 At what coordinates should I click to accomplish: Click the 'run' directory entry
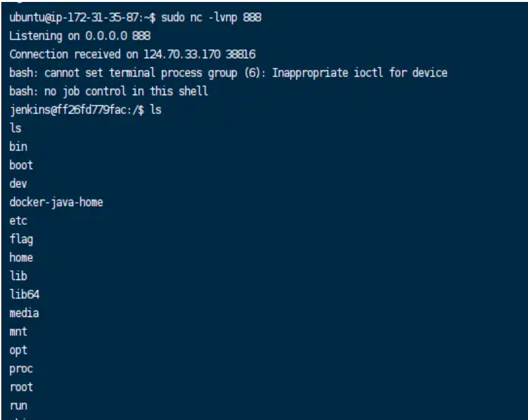click(x=18, y=406)
